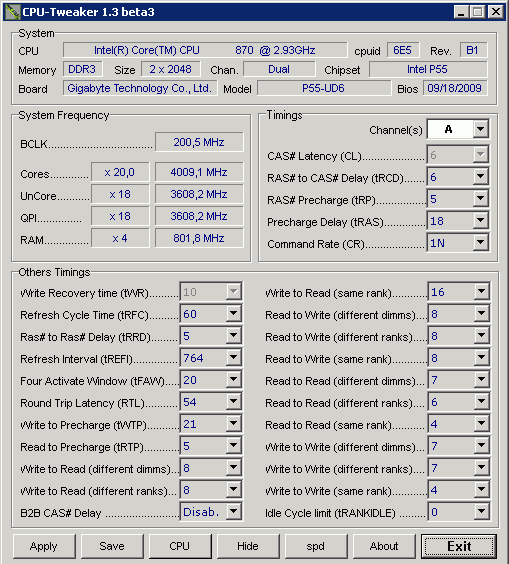Click the DDR3 memory type value
This screenshot has height=564, width=509.
coord(82,69)
